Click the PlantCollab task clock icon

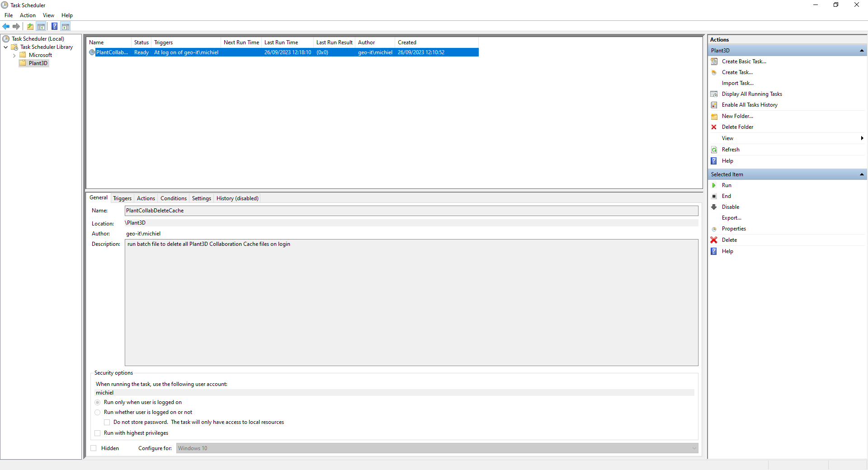[92, 52]
